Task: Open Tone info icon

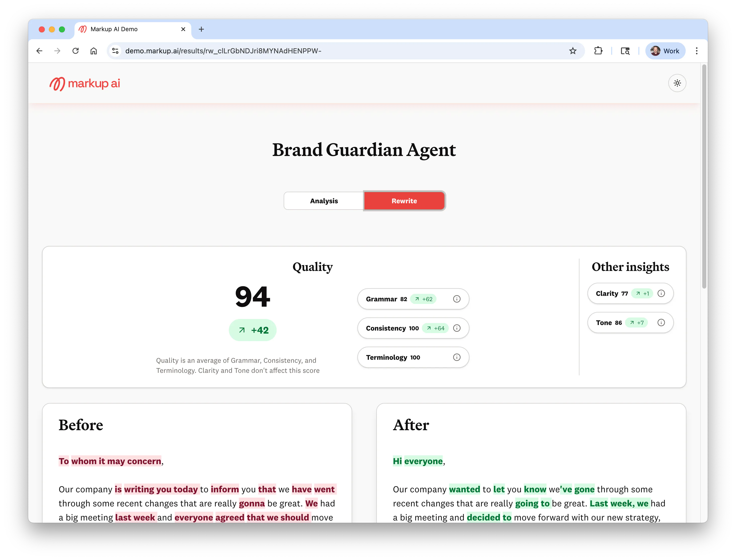Action: (x=661, y=322)
